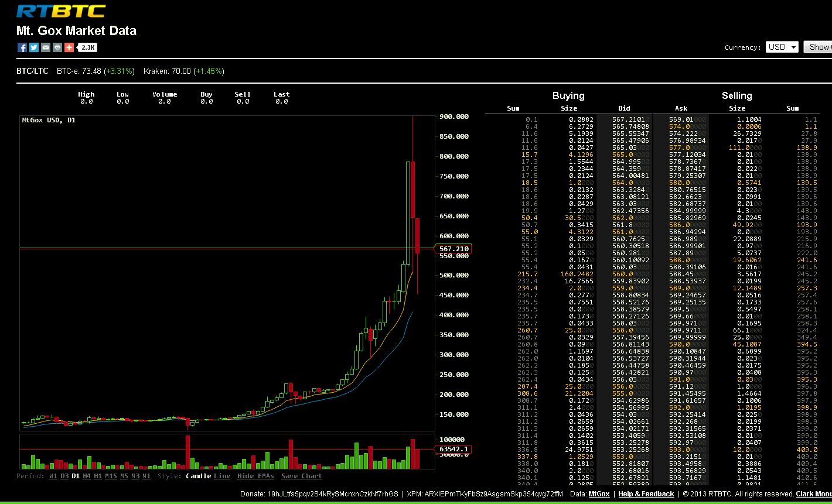
Task: Click the ask size 49.92 at 586.0
Action: 749,225
